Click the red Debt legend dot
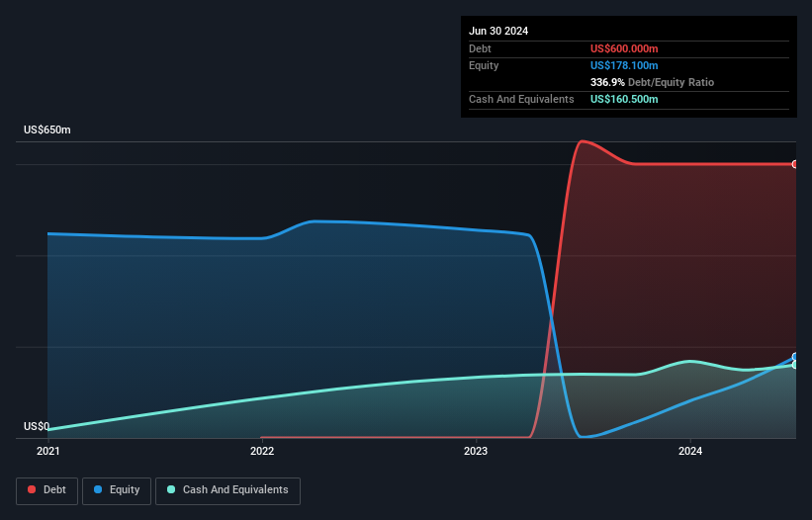Screen dimensions: 812x520 [x=32, y=489]
